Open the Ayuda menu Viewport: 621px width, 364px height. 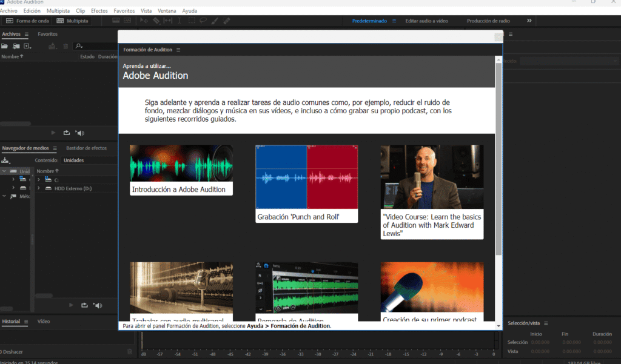(189, 11)
